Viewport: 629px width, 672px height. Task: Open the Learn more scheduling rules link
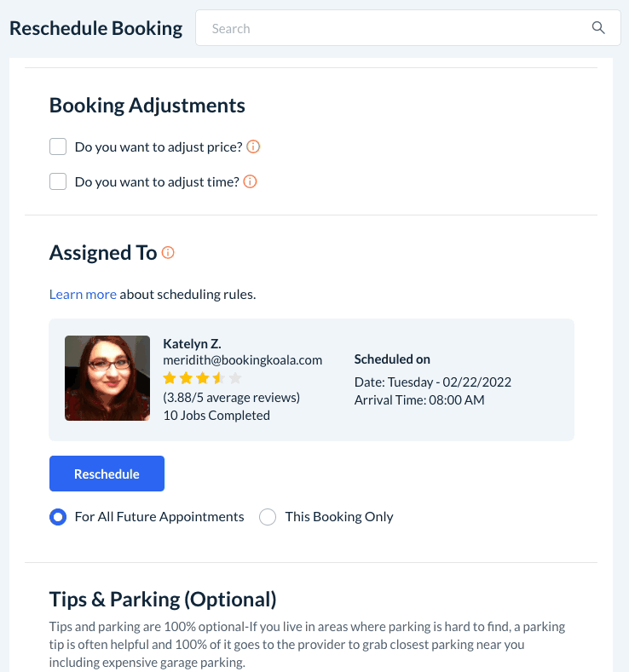(83, 295)
